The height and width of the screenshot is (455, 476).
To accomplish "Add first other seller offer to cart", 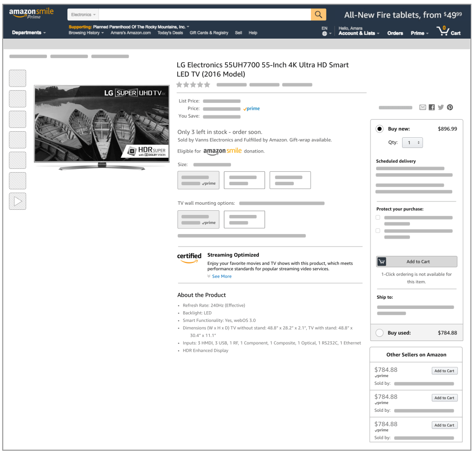I will 444,371.
